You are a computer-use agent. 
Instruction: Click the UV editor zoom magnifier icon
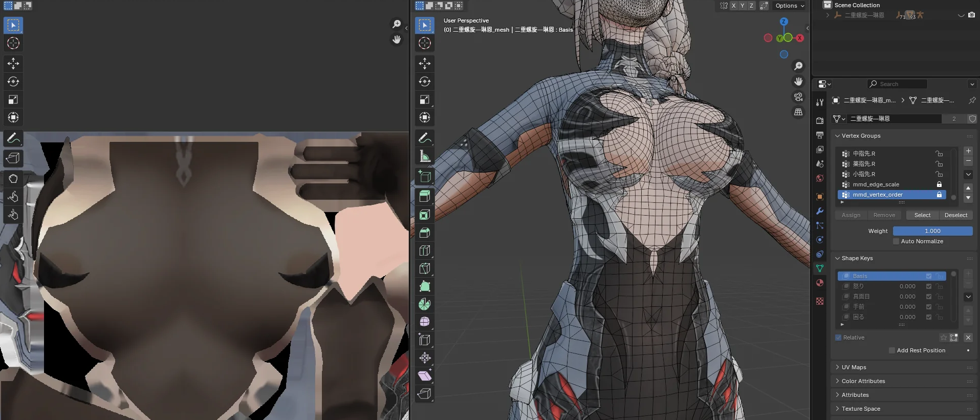[396, 24]
